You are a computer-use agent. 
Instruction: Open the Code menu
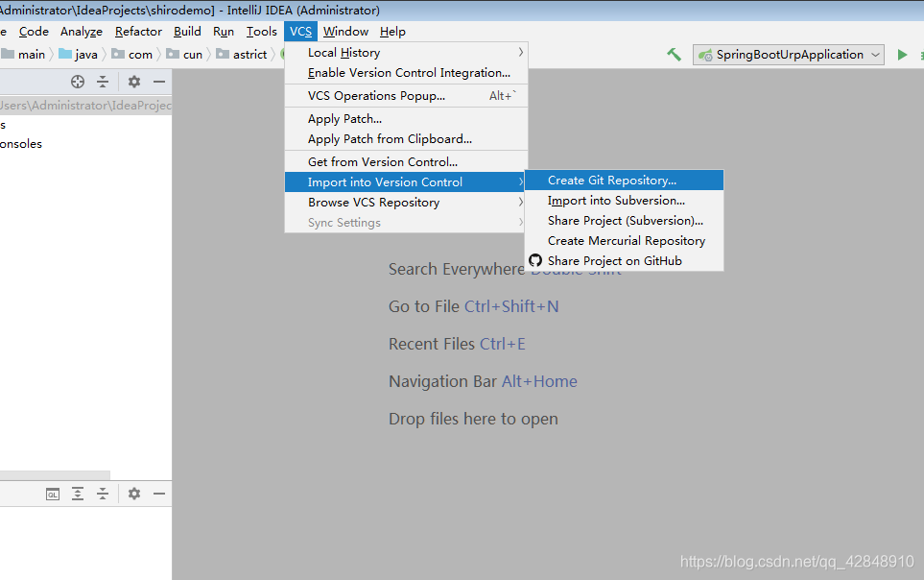point(34,32)
